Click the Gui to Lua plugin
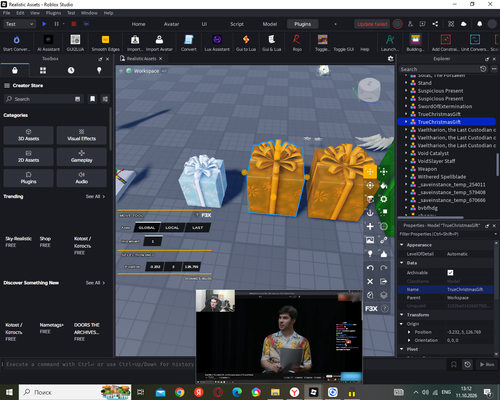This screenshot has width=500, height=400. pos(246,43)
